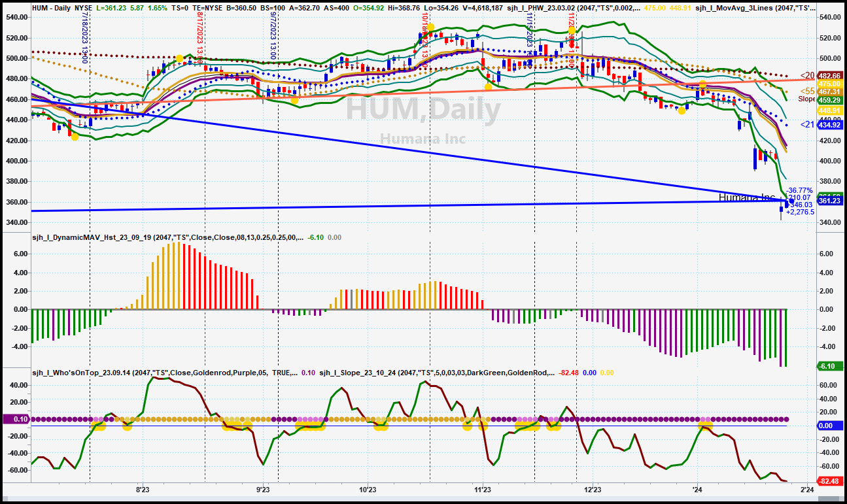Click the 482.66 dark red price tag
The width and height of the screenshot is (847, 504).
pyautogui.click(x=829, y=76)
